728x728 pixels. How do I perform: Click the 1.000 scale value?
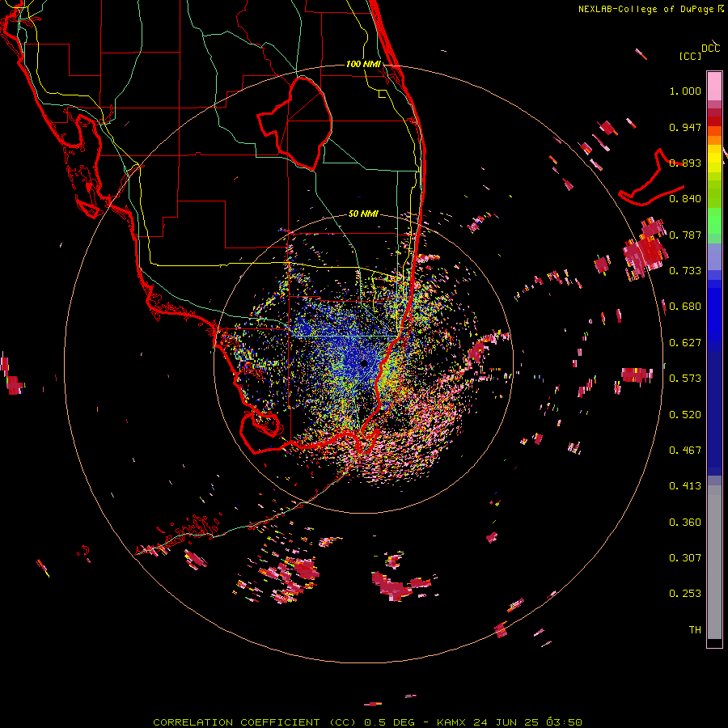(685, 91)
